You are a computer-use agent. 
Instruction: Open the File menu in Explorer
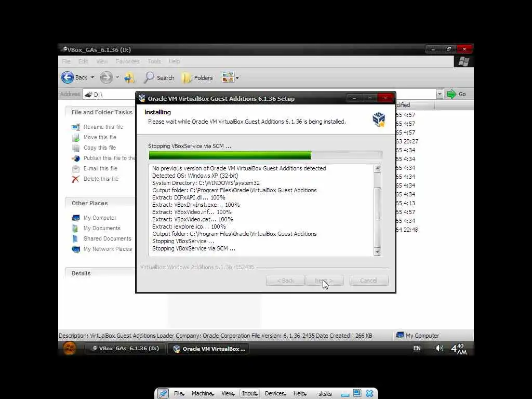(x=66, y=61)
